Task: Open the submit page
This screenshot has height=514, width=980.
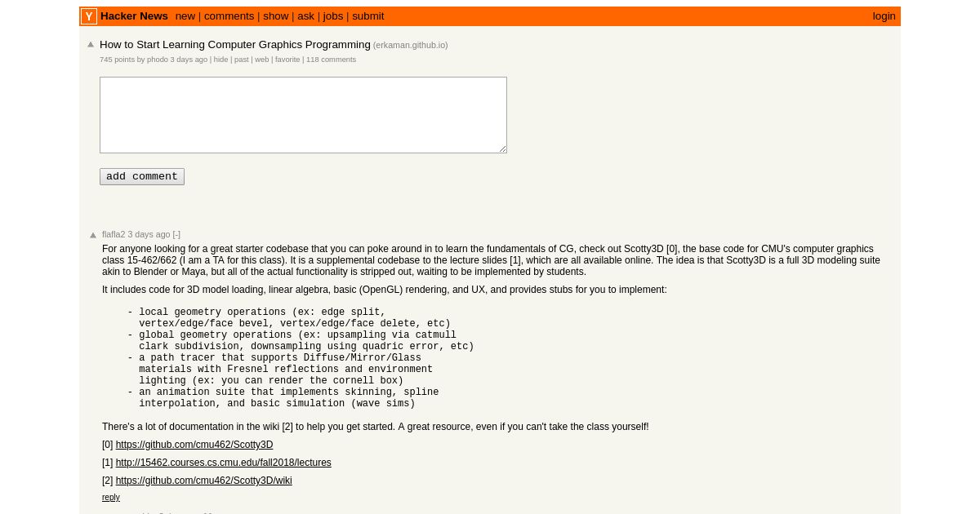Action: 368,16
